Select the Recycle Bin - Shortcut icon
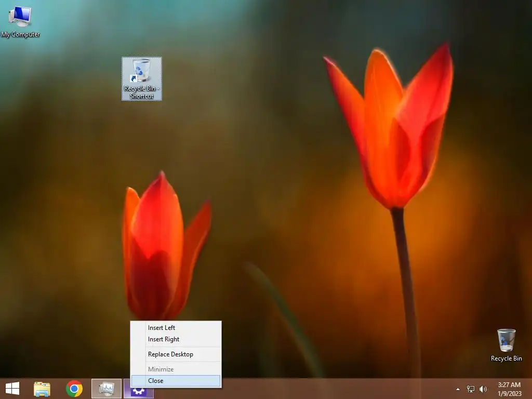Screen dimensions: 532x399 142,79
